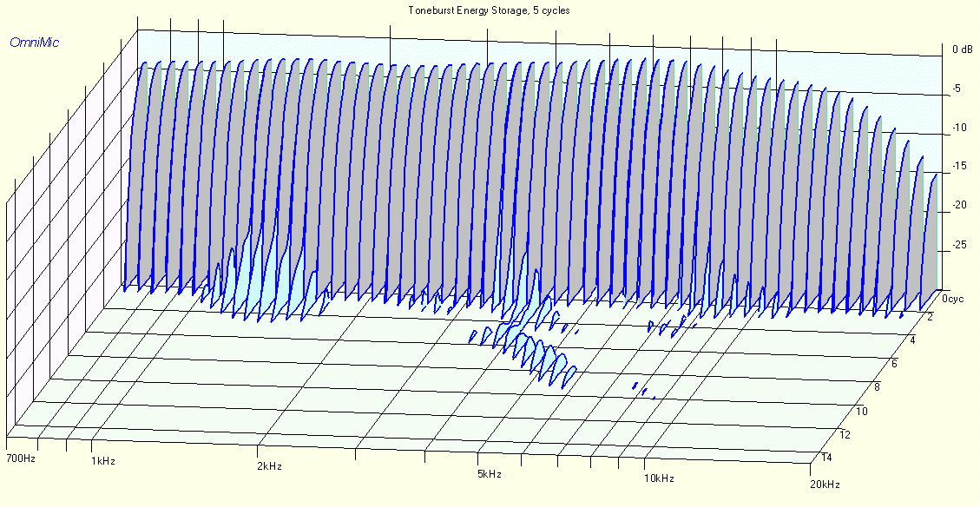The image size is (980, 508).
Task: Click the 10kHz frequency label
Action: pos(659,478)
